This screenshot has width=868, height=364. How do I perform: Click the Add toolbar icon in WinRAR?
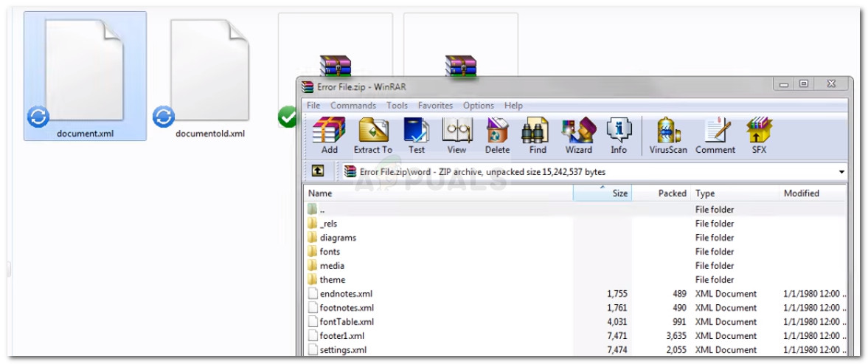[329, 135]
